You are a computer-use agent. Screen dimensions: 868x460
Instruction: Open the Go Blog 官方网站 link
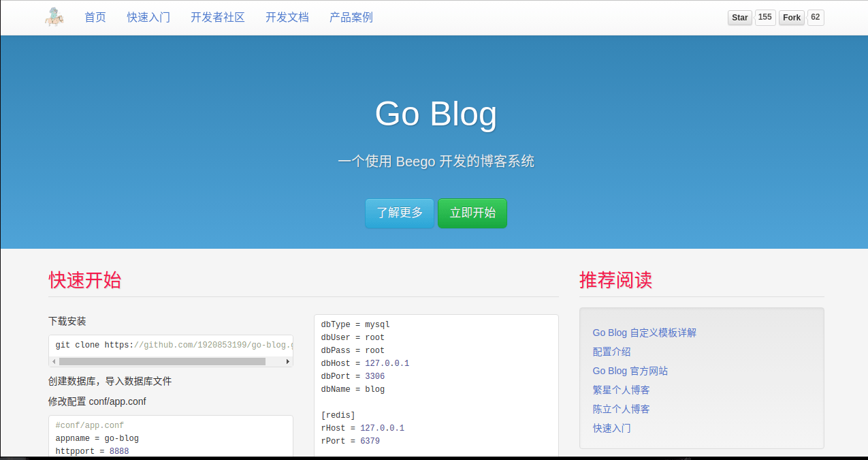pos(630,371)
